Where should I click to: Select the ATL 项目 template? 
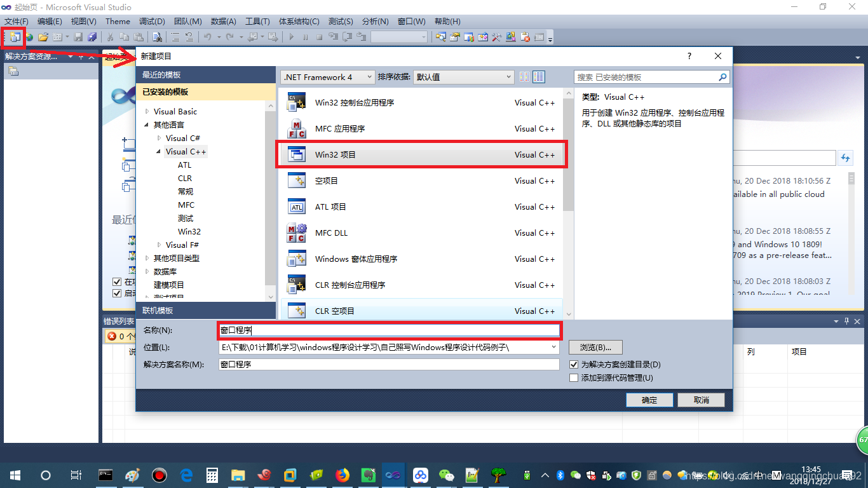pos(421,207)
